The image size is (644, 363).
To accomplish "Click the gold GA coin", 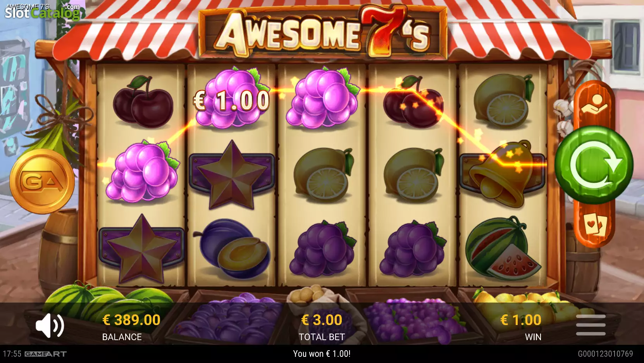I will [42, 181].
